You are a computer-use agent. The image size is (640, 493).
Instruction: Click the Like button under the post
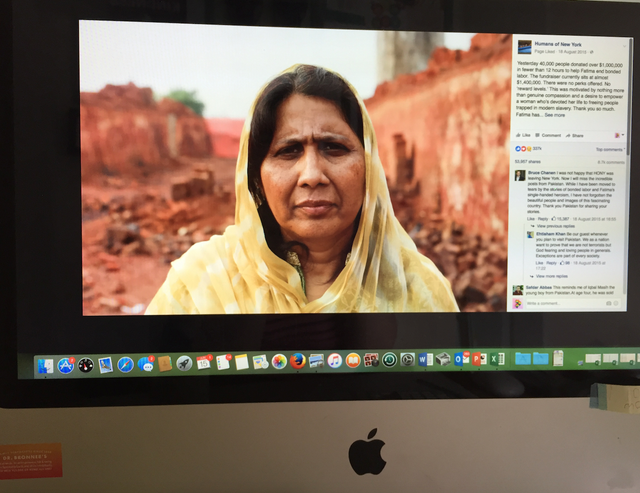(523, 135)
